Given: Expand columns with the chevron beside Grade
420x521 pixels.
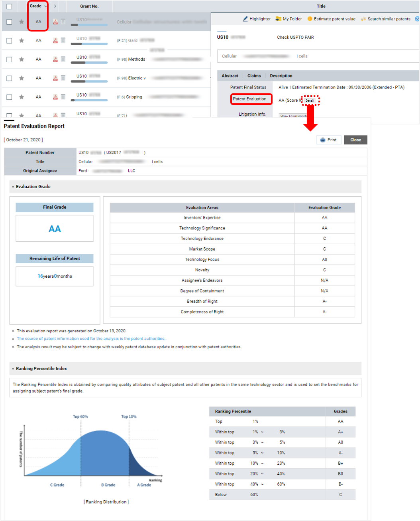Looking at the screenshot, I should pos(55,6).
